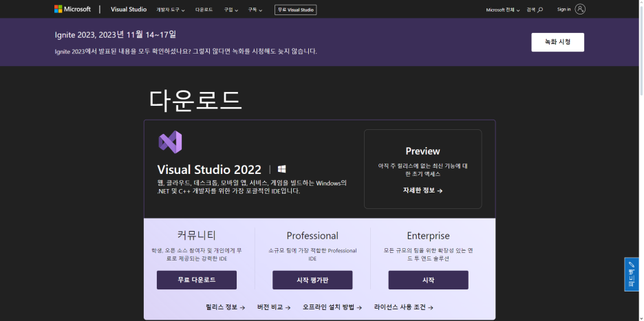Click the Sign in text link

click(x=563, y=9)
